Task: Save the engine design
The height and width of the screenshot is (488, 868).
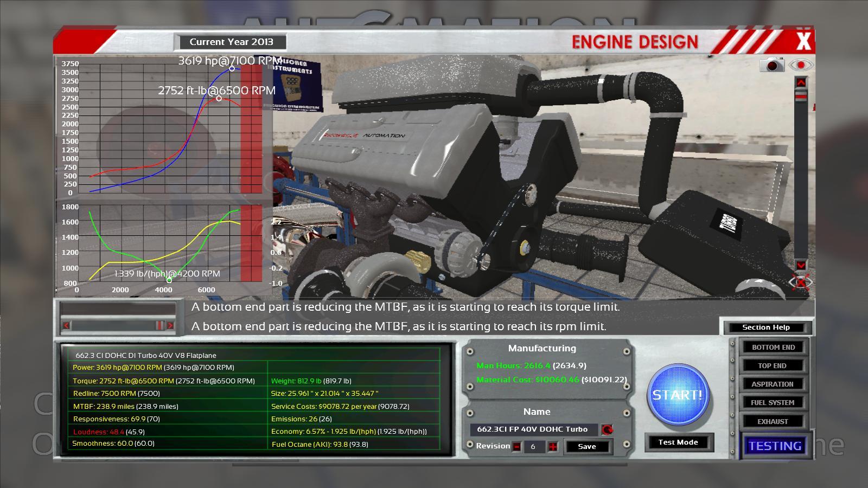Action: click(x=586, y=447)
